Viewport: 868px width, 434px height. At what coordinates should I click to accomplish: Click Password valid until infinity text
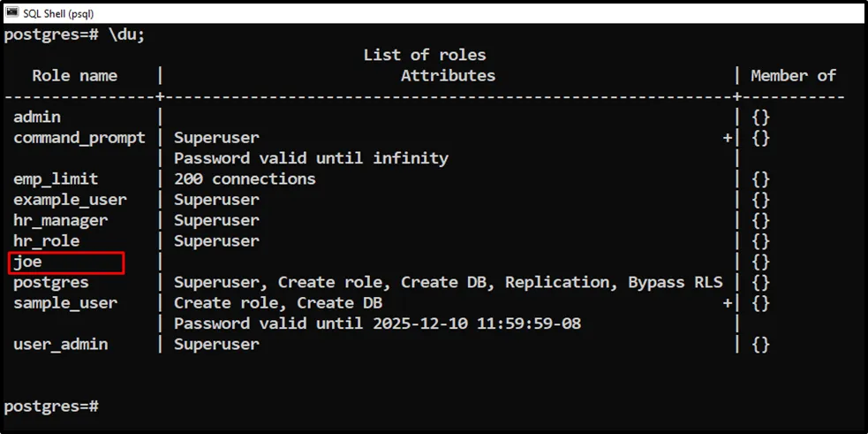point(311,158)
